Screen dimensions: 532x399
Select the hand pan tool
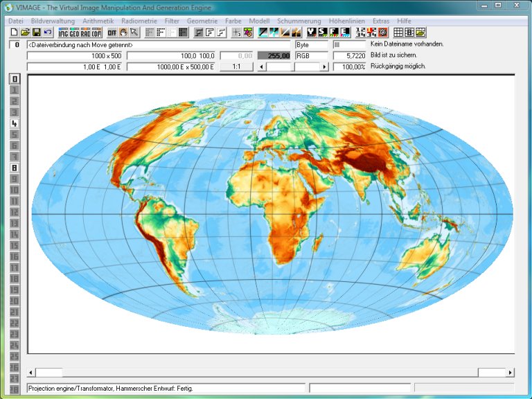123,33
